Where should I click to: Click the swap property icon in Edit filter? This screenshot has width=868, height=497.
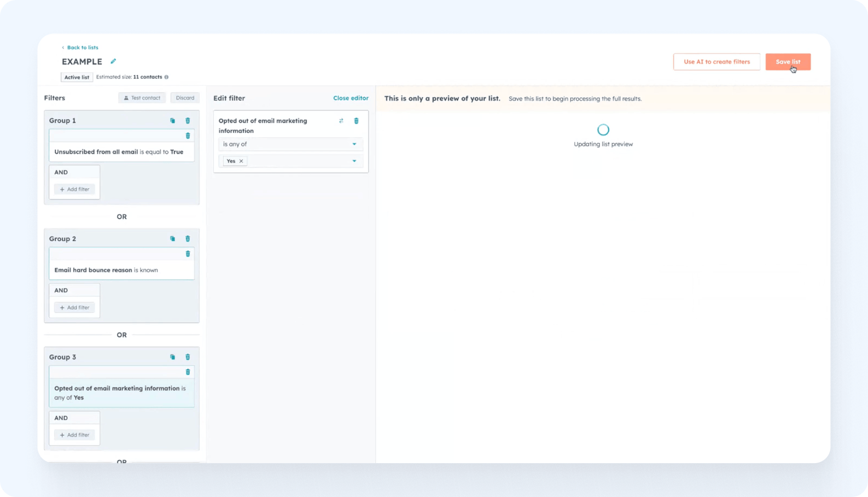[341, 121]
